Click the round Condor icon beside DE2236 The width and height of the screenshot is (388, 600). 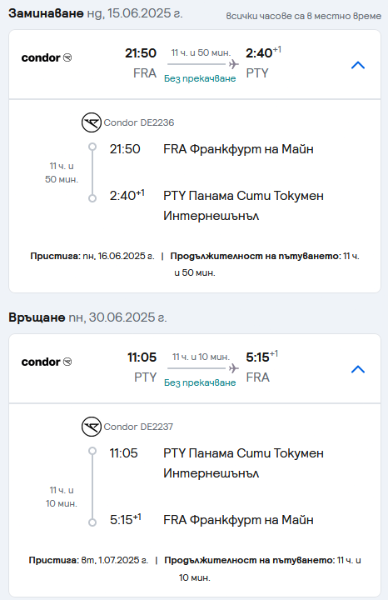point(91,122)
